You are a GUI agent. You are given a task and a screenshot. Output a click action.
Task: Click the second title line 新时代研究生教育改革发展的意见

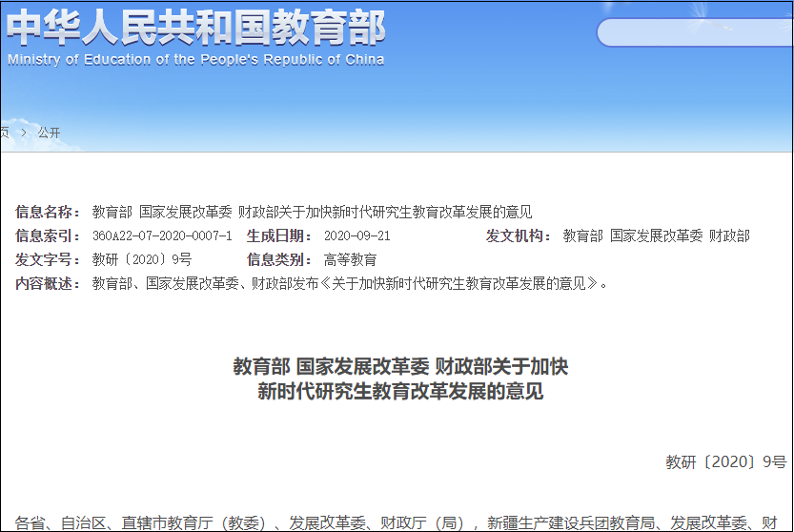pyautogui.click(x=400, y=391)
